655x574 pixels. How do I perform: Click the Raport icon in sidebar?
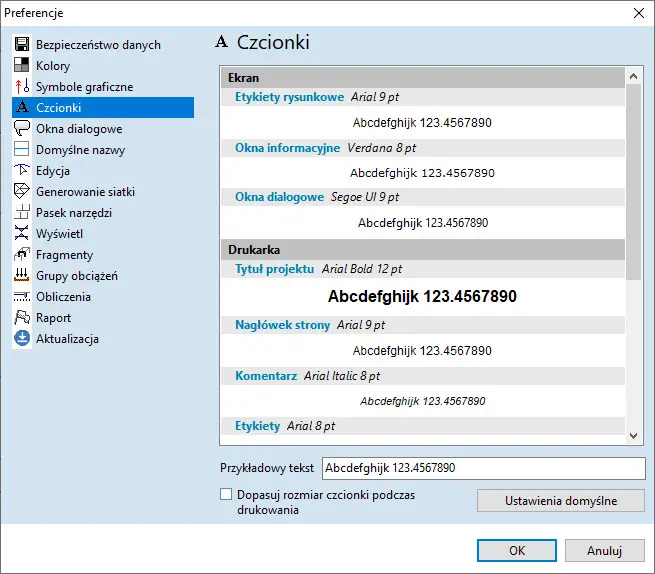(x=22, y=318)
